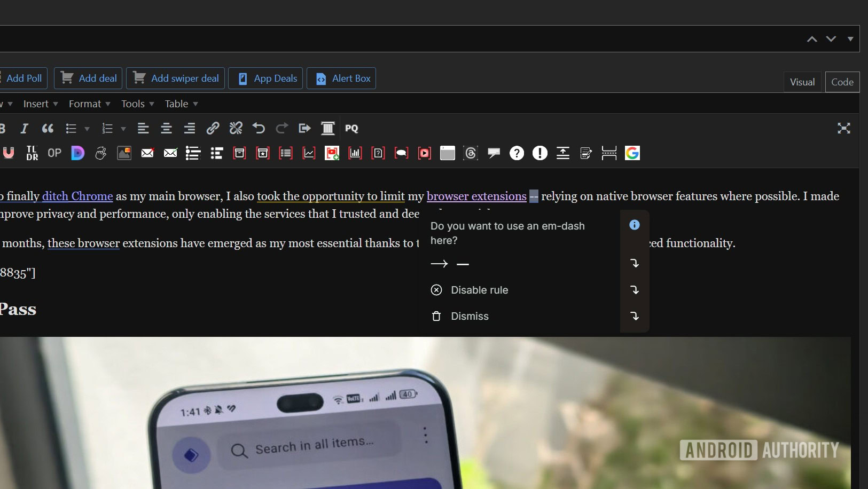The image size is (868, 489).
Task: Click the Add Poll button
Action: [x=24, y=78]
